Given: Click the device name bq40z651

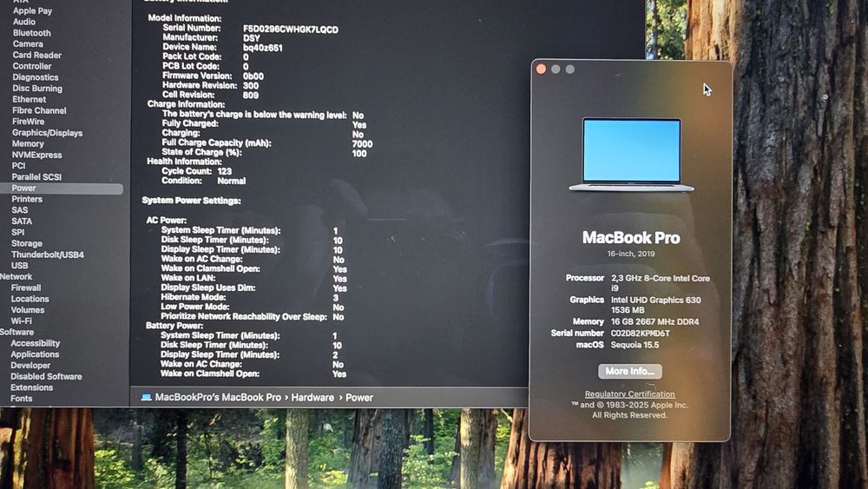Looking at the screenshot, I should 263,48.
